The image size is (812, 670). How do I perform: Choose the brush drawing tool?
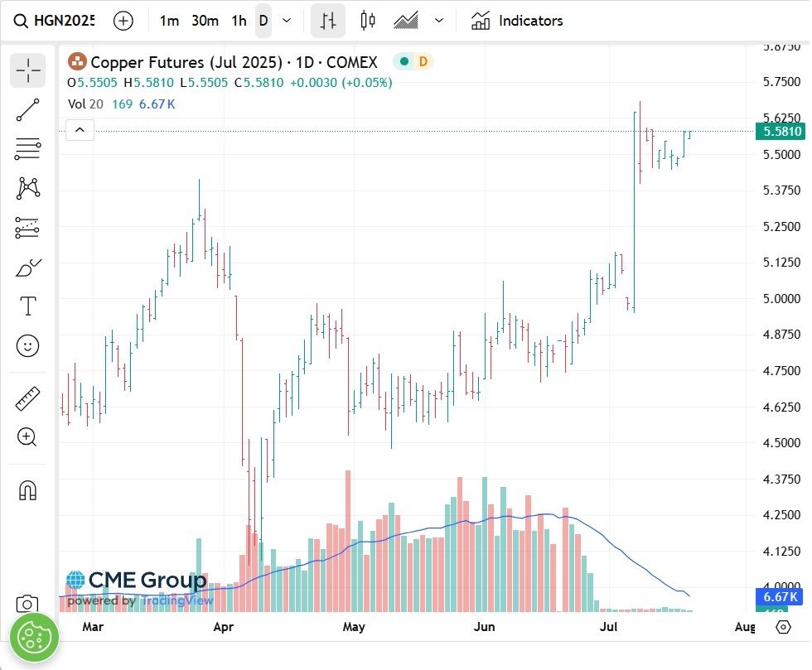pyautogui.click(x=28, y=268)
